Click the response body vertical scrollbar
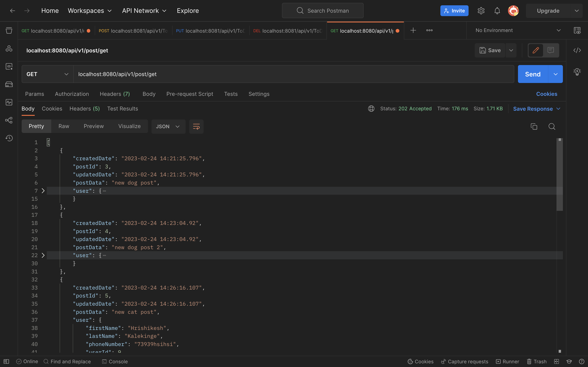Image resolution: width=588 pixels, height=367 pixels. pyautogui.click(x=560, y=175)
